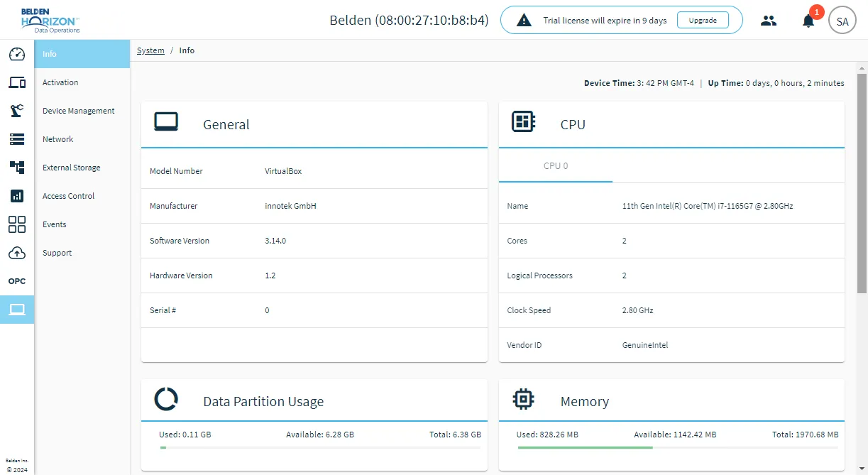Click the Vendor ID value GenuineIntel
This screenshot has height=475, width=868.
pyautogui.click(x=645, y=345)
